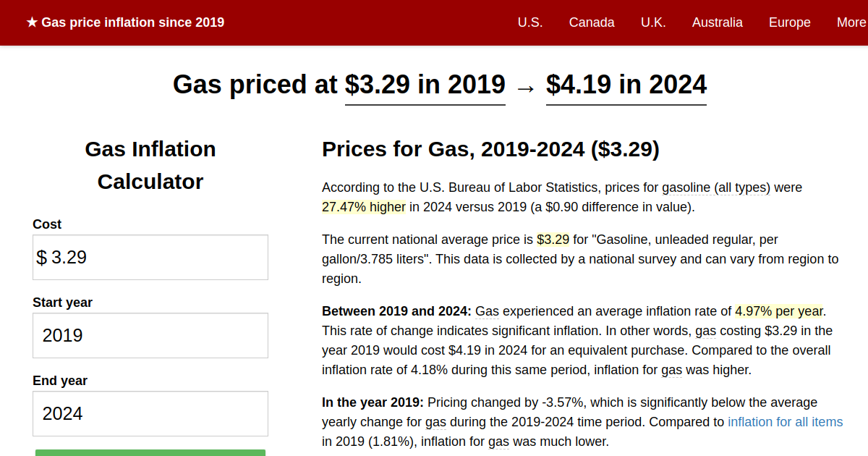Click the 'gasoline (all types)' link
The width and height of the screenshot is (868, 456).
[715, 187]
